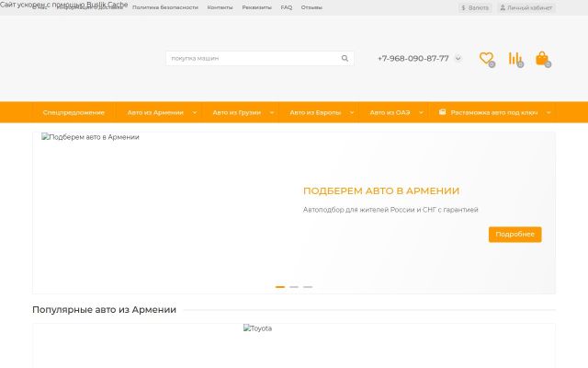The height and width of the screenshot is (368, 588).
Task: Click the Toyota brand image
Action: click(257, 328)
